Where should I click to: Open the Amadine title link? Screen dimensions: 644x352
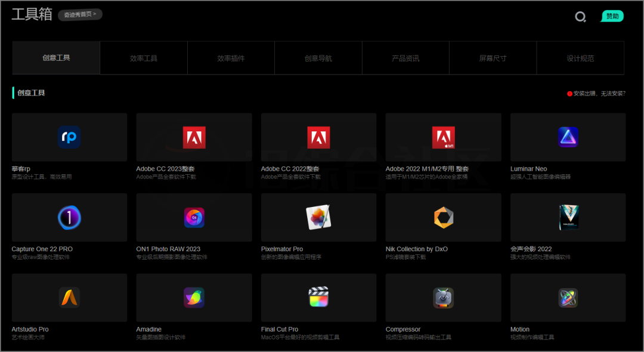tap(148, 329)
